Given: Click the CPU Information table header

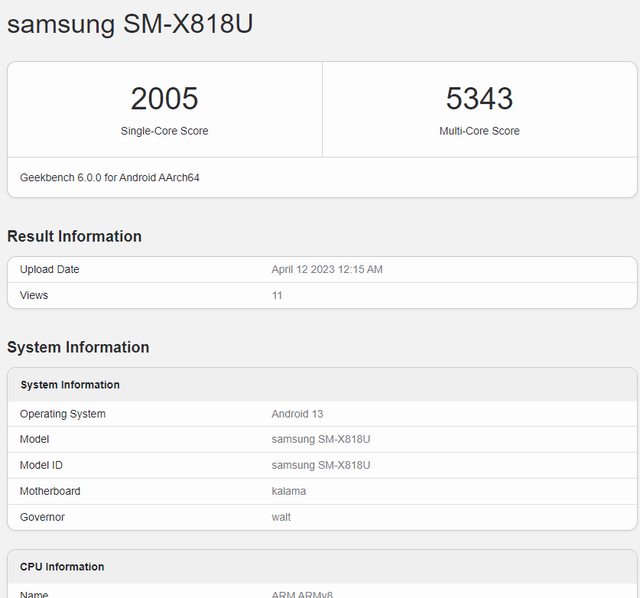Looking at the screenshot, I should (62, 567).
